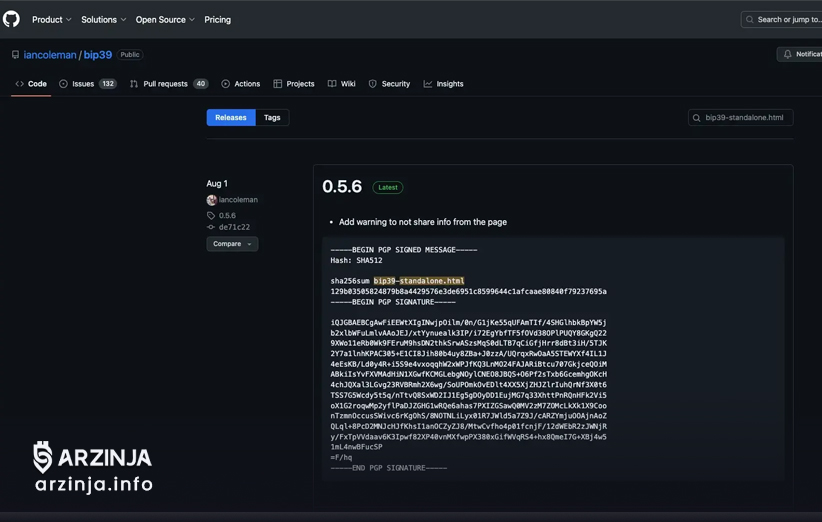Click the Wiki book icon
The width and height of the screenshot is (822, 522).
tap(332, 84)
